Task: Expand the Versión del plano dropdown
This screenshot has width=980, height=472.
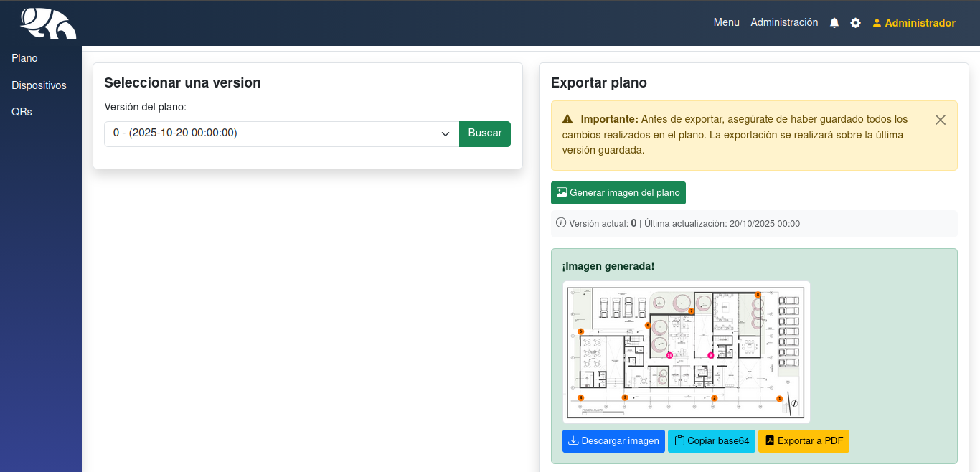Action: click(281, 133)
